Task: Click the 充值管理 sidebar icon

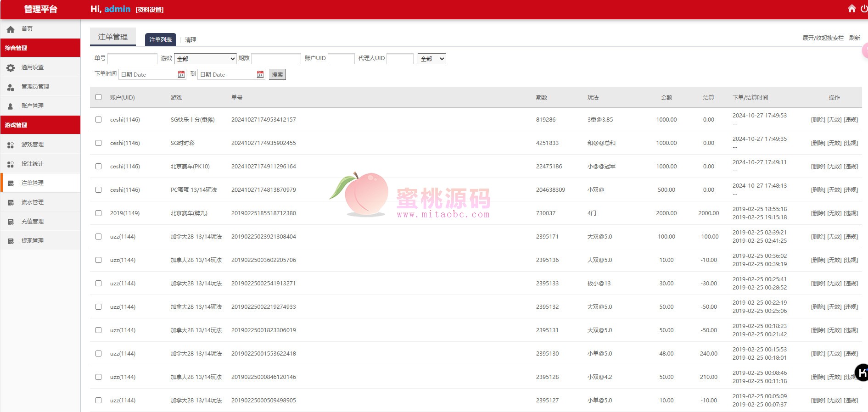Action: click(11, 222)
